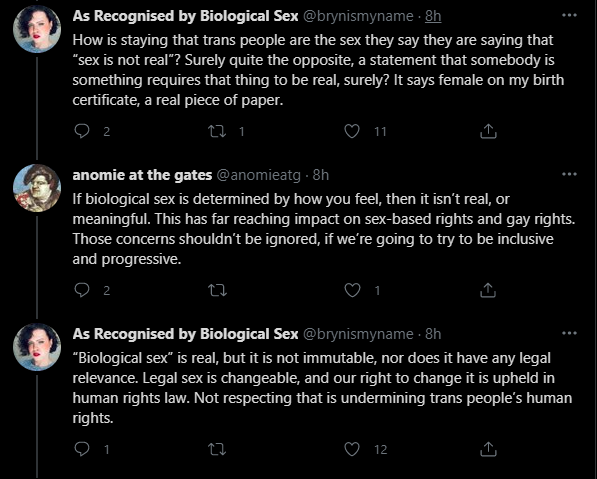Retweet the last tweet about human rights law
Screen dimensions: 597x479
click(x=217, y=449)
